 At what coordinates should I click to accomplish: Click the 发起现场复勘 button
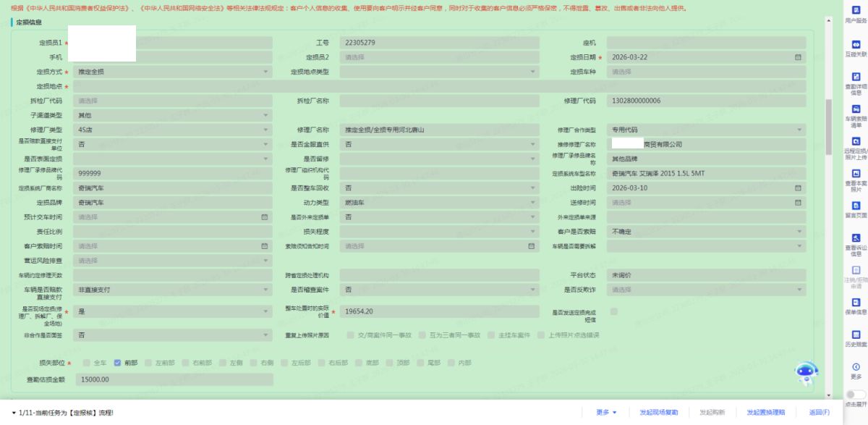[x=658, y=412]
